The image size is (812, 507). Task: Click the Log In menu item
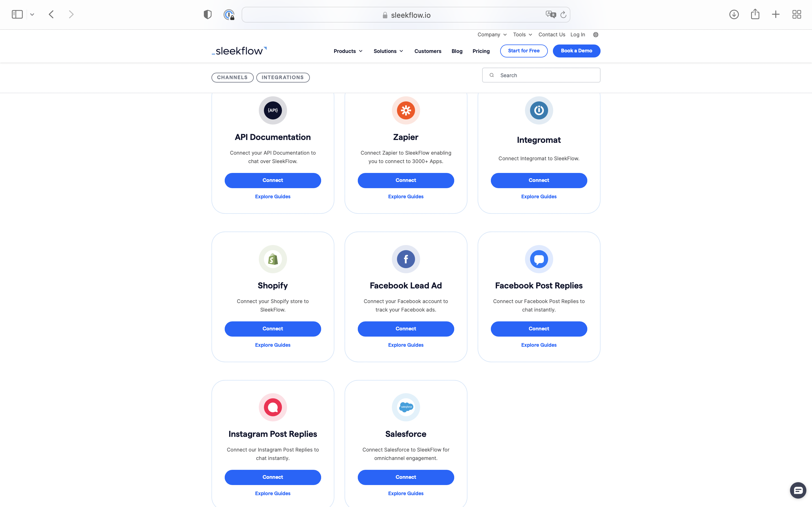(x=578, y=34)
